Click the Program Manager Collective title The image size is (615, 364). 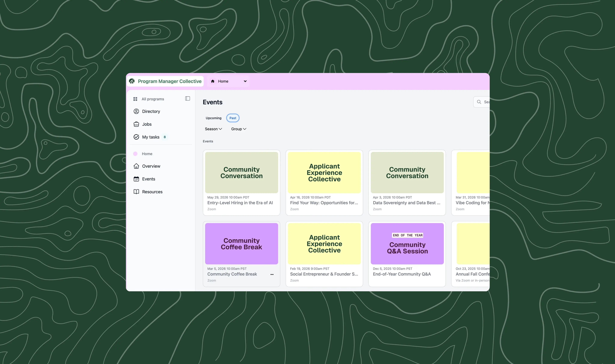point(170,81)
